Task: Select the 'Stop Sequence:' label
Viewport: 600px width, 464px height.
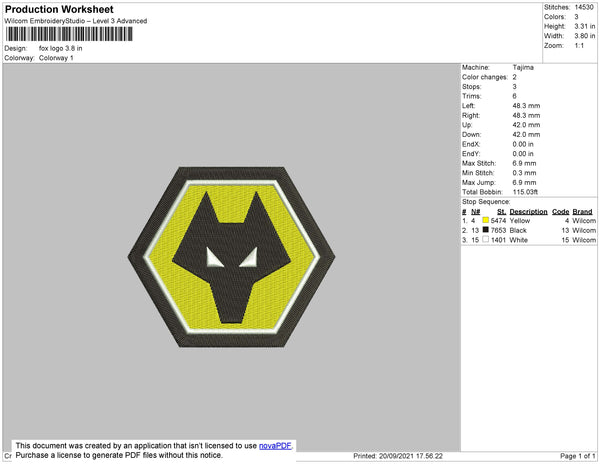Action: [486, 202]
